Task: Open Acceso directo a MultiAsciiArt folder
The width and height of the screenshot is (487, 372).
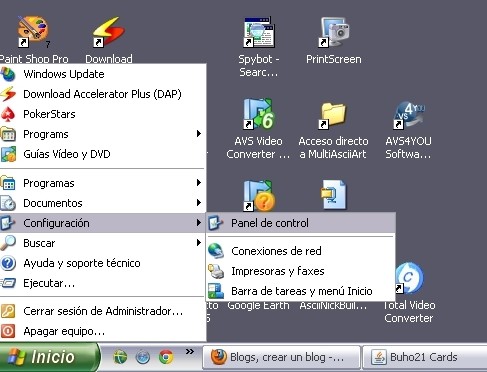Action: (x=334, y=115)
